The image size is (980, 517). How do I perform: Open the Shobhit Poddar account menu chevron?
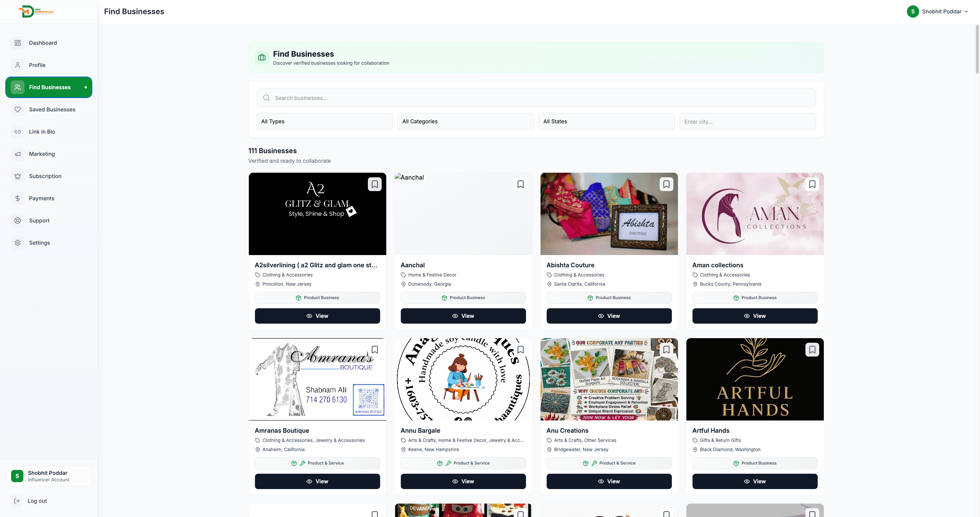(x=966, y=11)
